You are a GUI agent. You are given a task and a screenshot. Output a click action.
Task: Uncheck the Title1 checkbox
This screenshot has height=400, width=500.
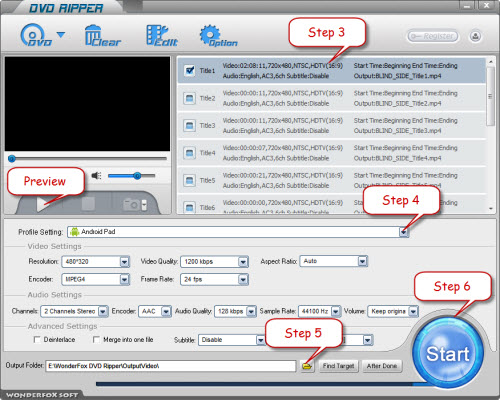[x=189, y=70]
